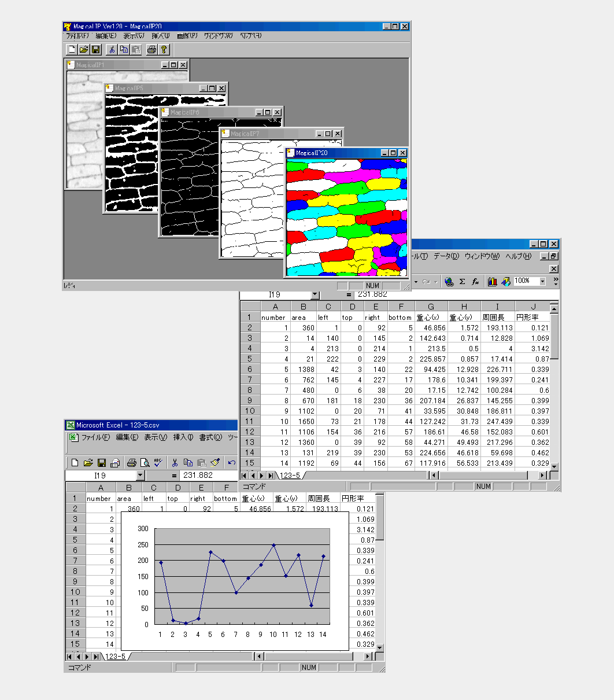This screenshot has width=614, height=700.
Task: Click Copy icon in Magical IP toolbar
Action: tap(124, 50)
